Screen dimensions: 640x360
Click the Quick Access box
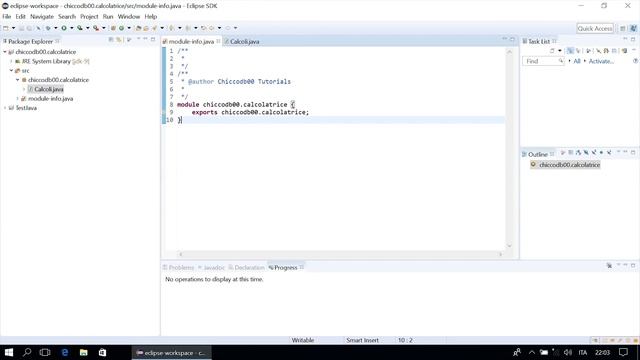point(595,28)
